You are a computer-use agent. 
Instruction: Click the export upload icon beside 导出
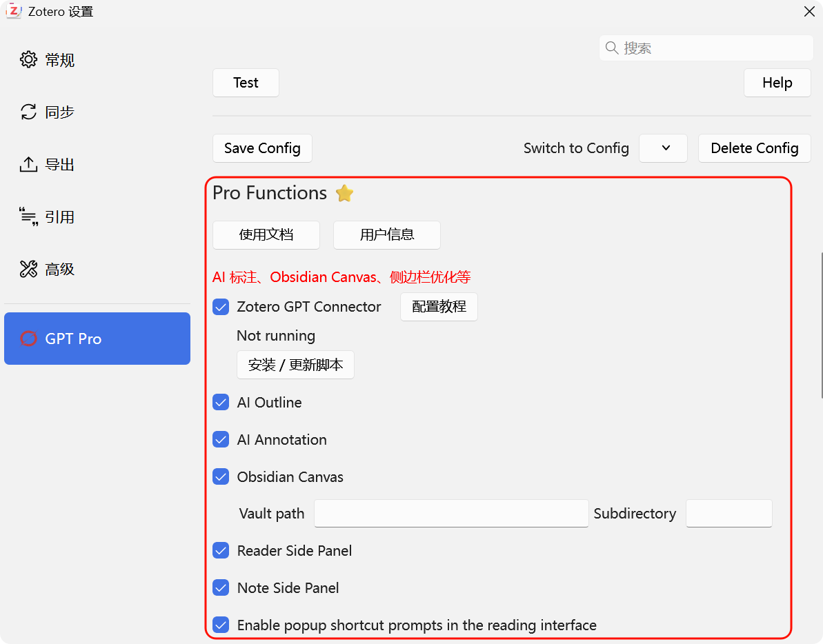28,164
